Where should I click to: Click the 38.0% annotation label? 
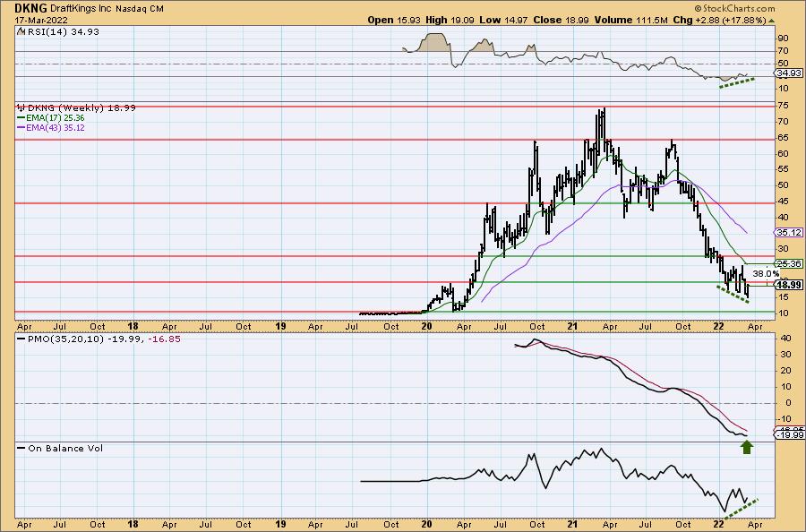pyautogui.click(x=766, y=273)
